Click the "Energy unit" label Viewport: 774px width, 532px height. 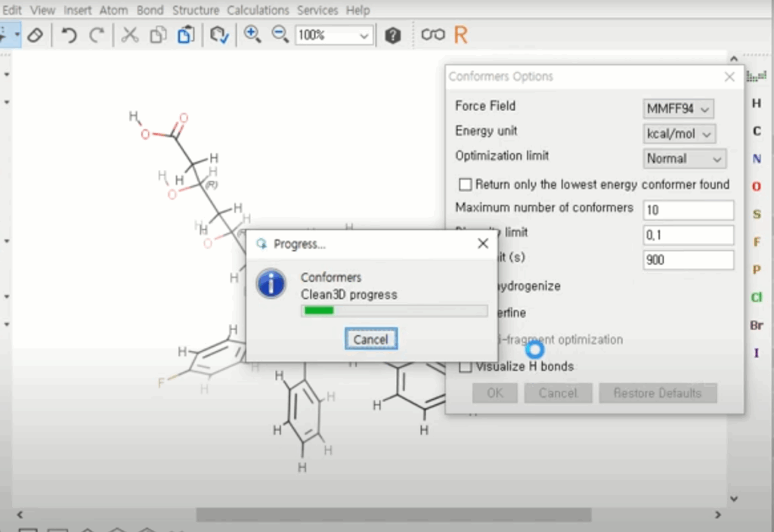point(486,131)
